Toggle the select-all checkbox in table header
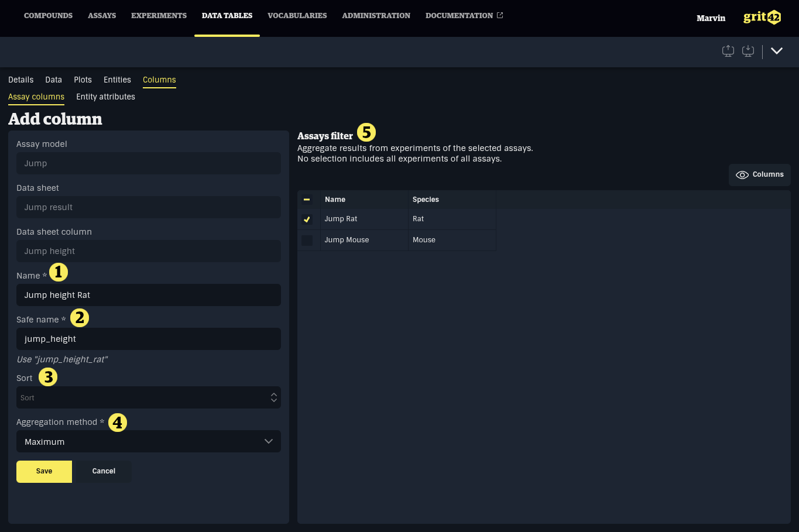The image size is (799, 532). point(307,200)
